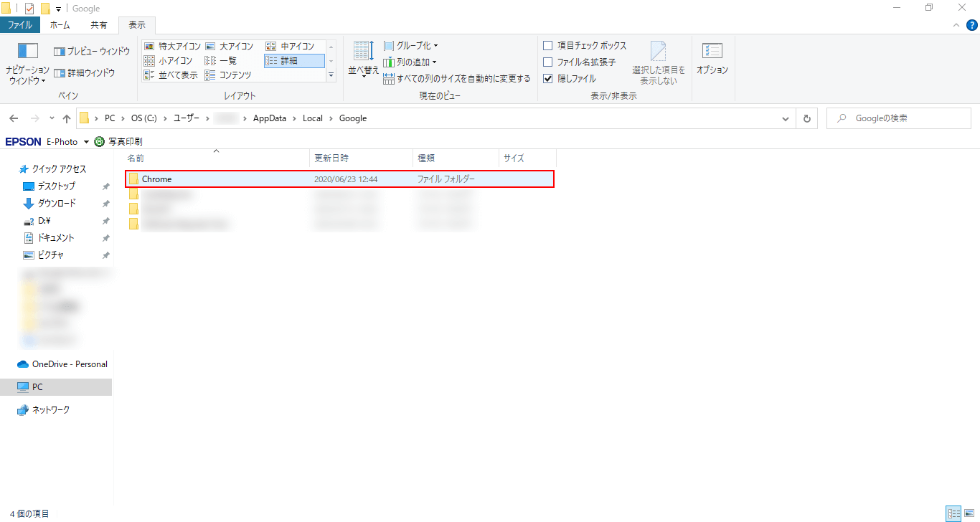Screen dimensions: 980x522
Task: Open the ファイル tab
Action: (20, 25)
